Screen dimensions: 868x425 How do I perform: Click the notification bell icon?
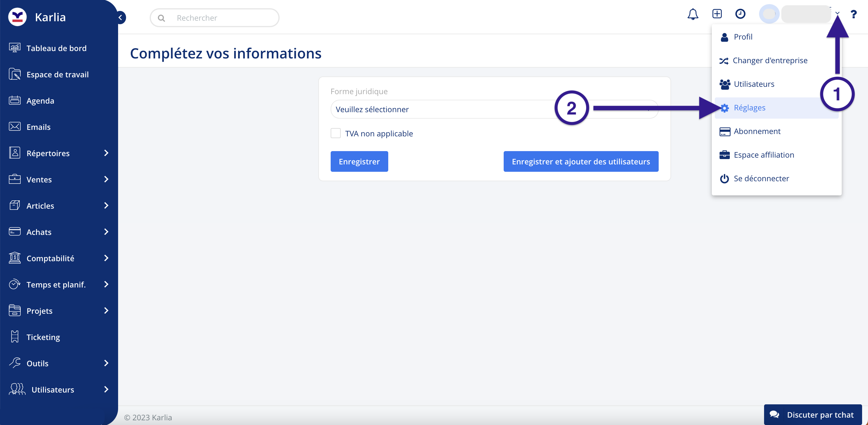[x=693, y=14]
